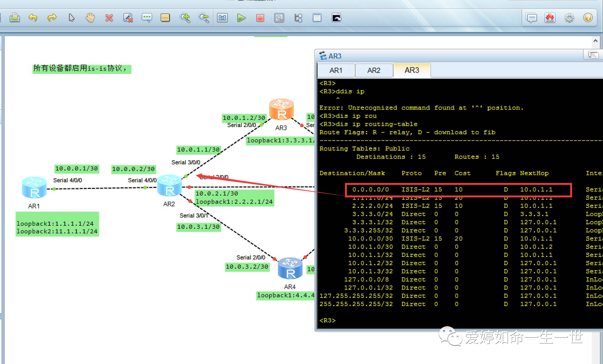Click the scroll up arrow on canvas

tap(596, 41)
